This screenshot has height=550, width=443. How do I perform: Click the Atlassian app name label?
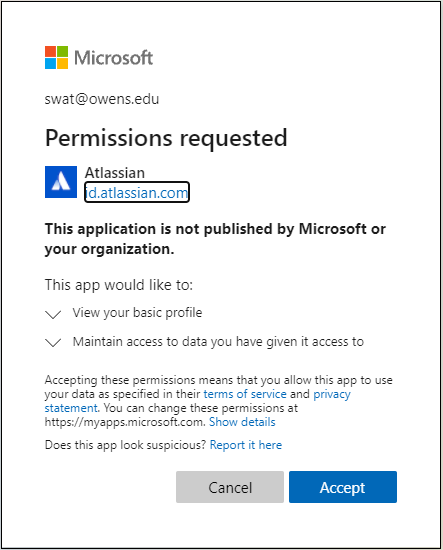click(115, 173)
